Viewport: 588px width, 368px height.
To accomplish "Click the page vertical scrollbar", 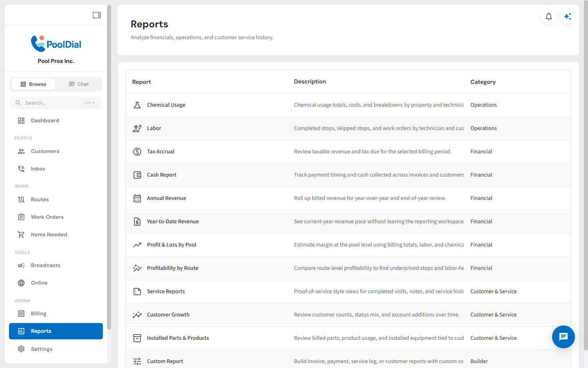I will point(586,176).
